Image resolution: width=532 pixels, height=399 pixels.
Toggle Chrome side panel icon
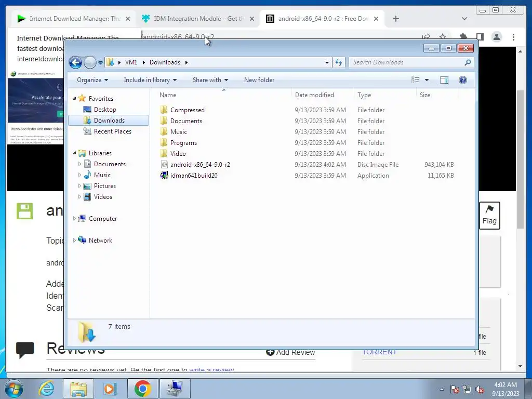click(x=480, y=37)
